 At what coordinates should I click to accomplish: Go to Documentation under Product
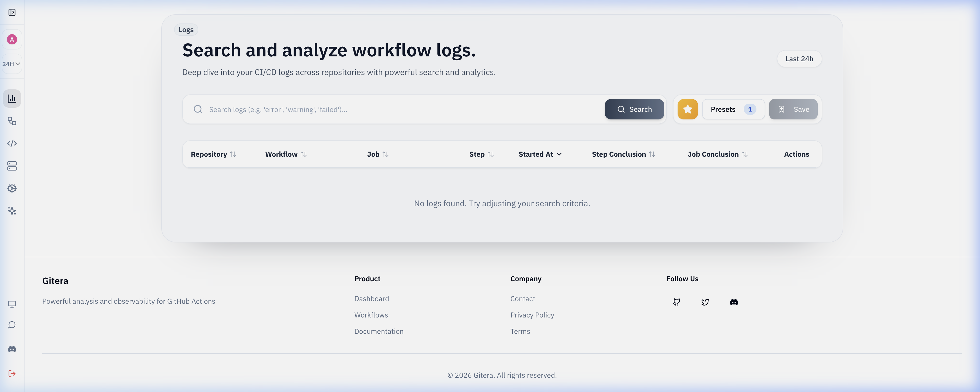tap(379, 331)
